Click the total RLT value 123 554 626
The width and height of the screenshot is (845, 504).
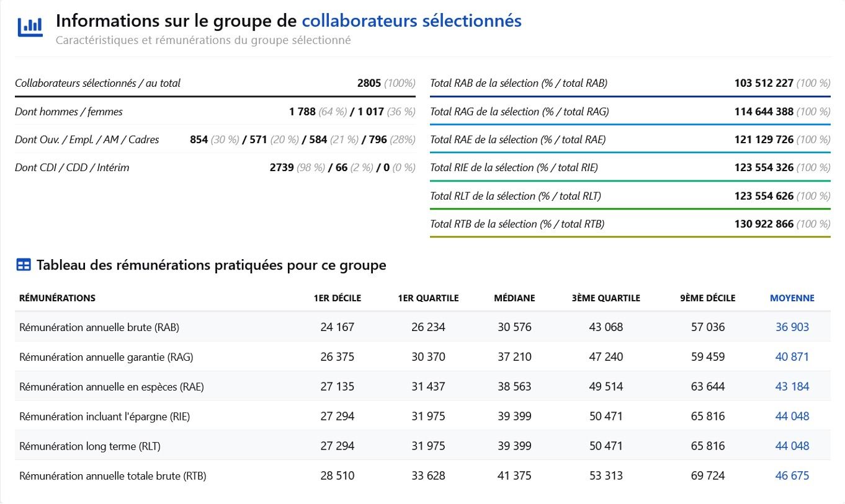click(764, 196)
